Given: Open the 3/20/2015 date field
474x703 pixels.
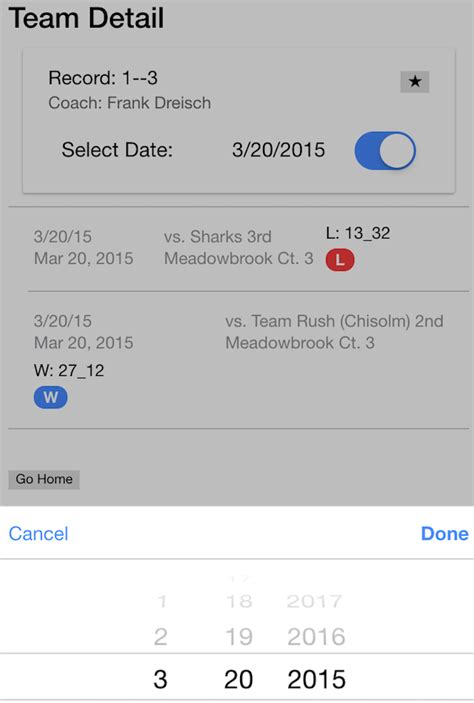Looking at the screenshot, I should tap(278, 150).
